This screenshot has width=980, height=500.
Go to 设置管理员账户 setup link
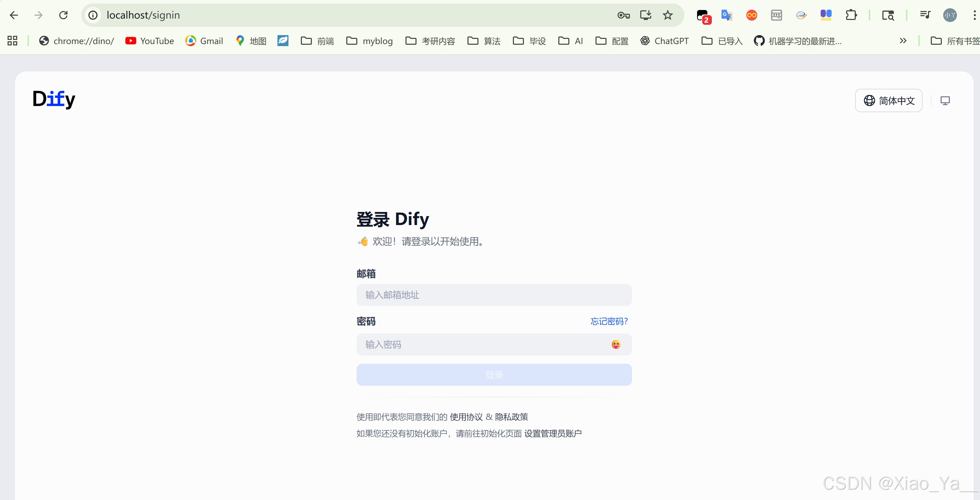click(552, 434)
